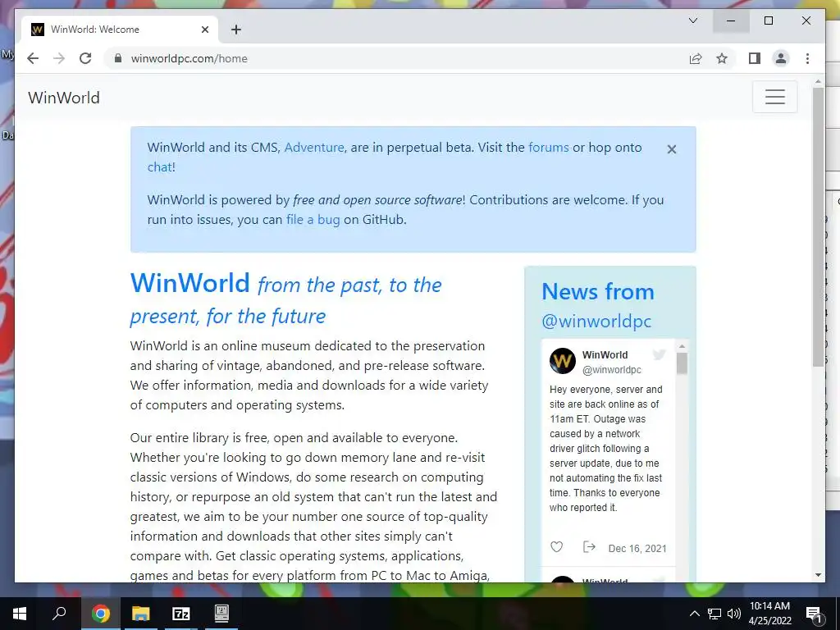Open taskbar search magnifier
The width and height of the screenshot is (840, 630).
[x=59, y=614]
